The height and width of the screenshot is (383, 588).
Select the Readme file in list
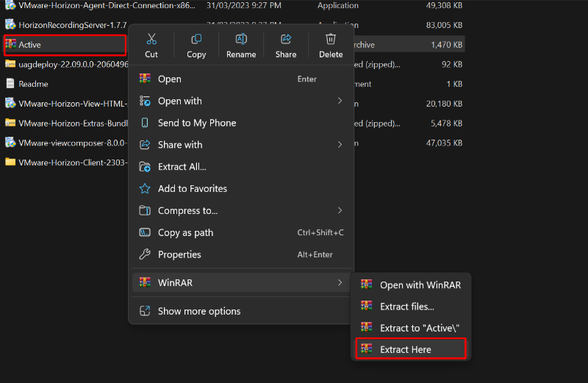33,84
